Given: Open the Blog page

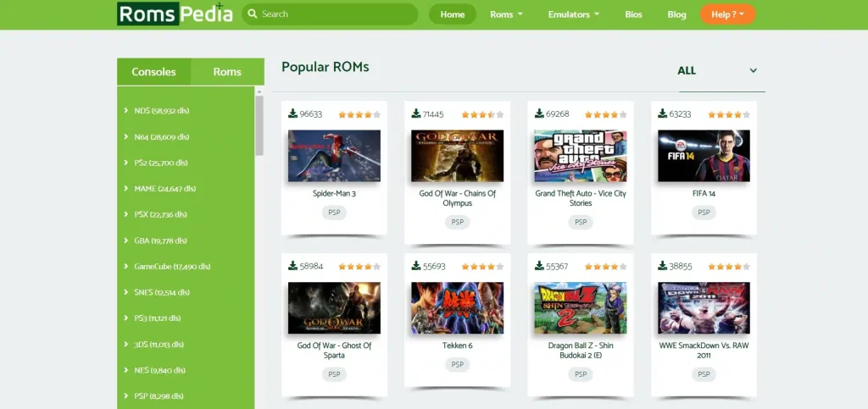Looking at the screenshot, I should [676, 14].
